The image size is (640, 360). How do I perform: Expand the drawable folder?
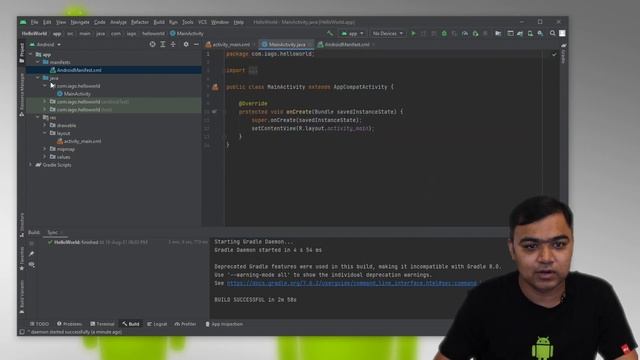click(45, 125)
